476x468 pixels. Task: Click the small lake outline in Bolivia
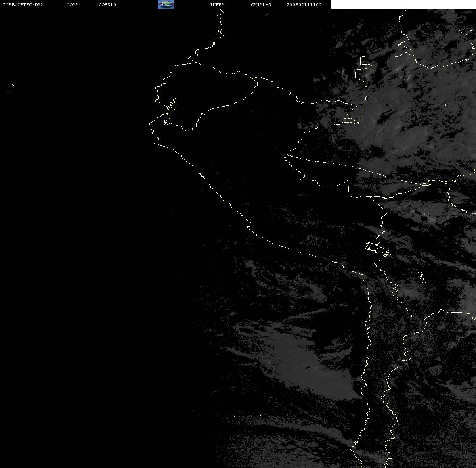click(421, 277)
